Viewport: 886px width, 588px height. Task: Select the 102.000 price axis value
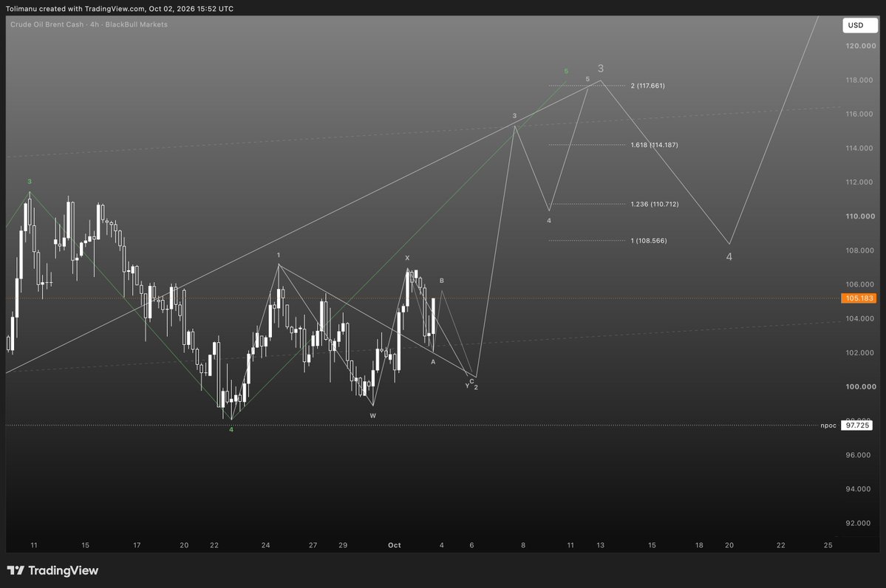(x=859, y=353)
